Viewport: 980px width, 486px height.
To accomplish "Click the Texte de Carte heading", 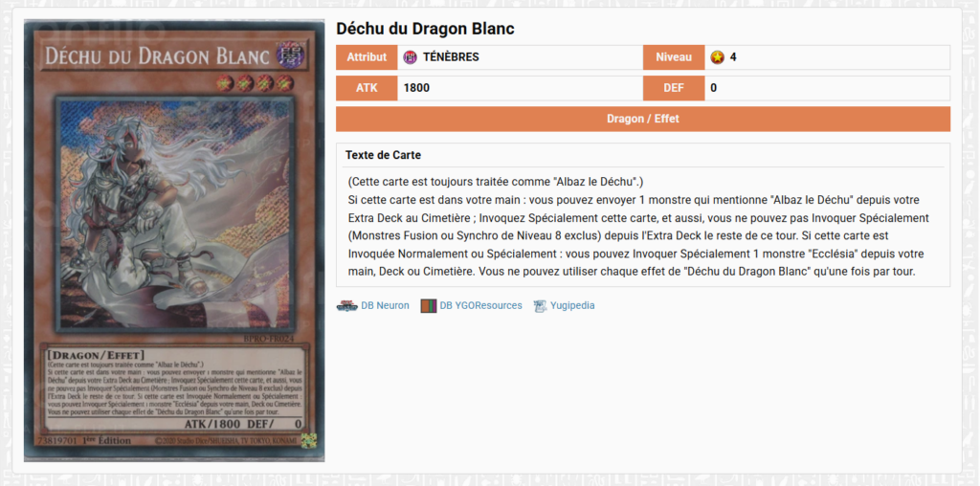I will pos(383,155).
